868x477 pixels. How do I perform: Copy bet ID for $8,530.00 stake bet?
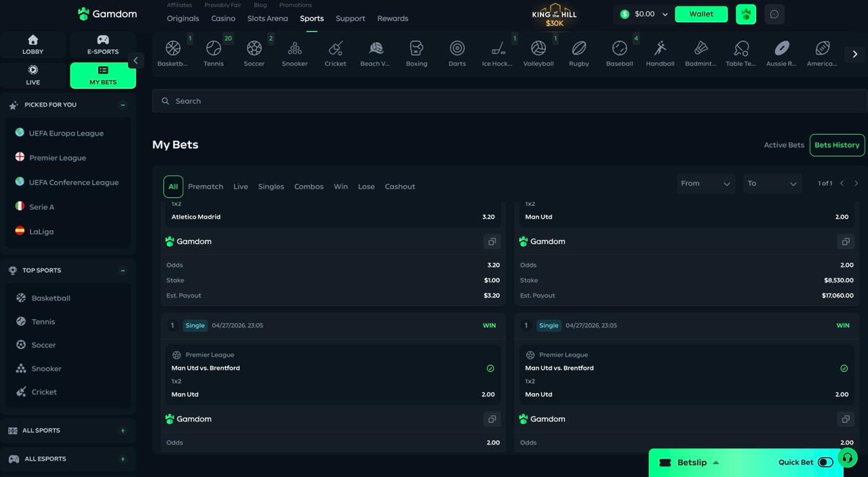(x=846, y=241)
